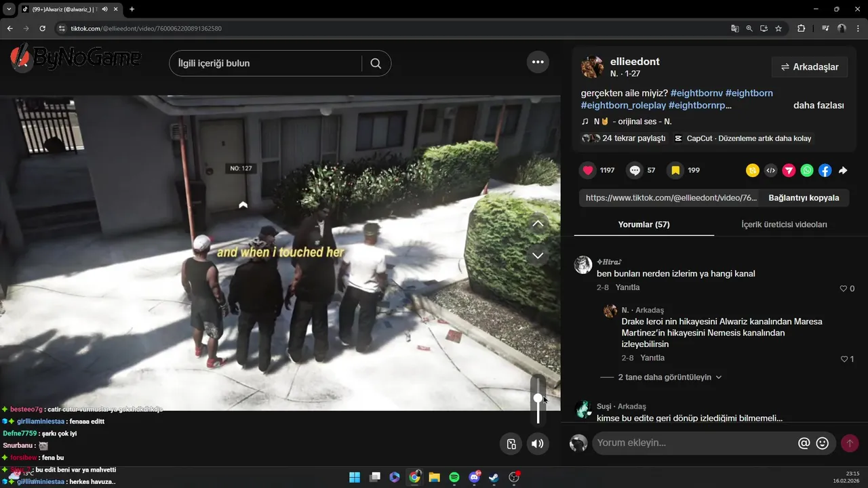
Task: Reload the page in Chrome
Action: pos(43,28)
